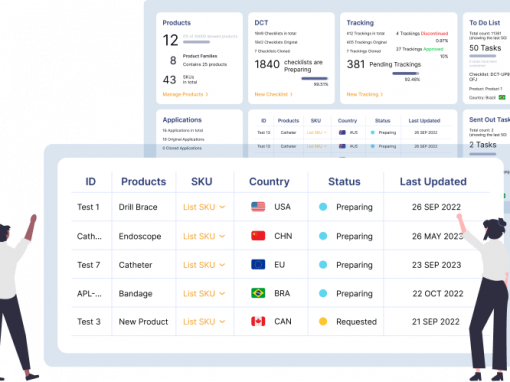Open the New Tracking link

tap(365, 94)
